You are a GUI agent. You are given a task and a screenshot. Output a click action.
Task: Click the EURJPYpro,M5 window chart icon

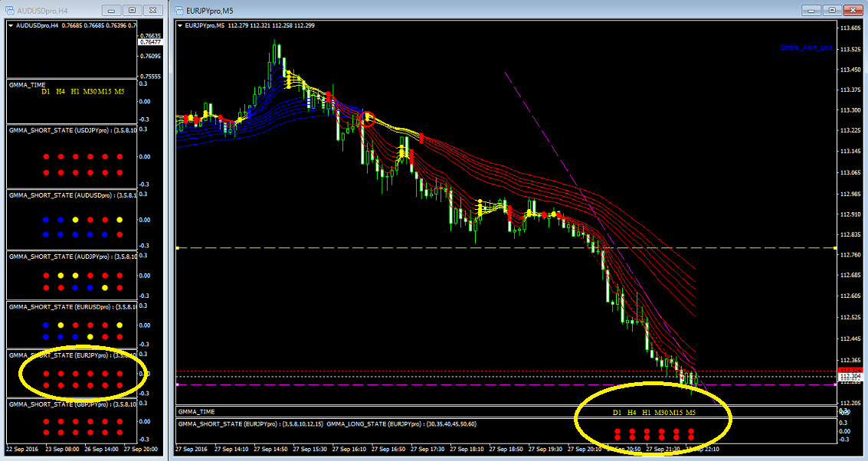point(179,11)
